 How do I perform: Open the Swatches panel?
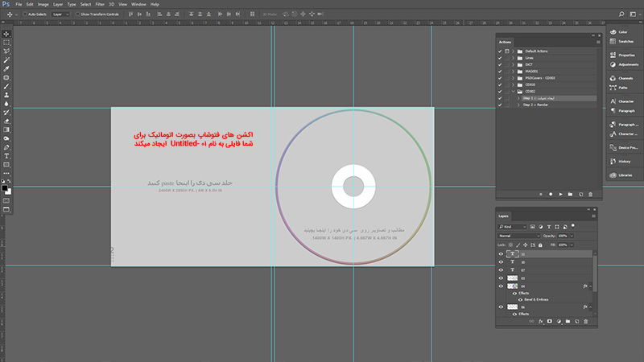tap(624, 39)
